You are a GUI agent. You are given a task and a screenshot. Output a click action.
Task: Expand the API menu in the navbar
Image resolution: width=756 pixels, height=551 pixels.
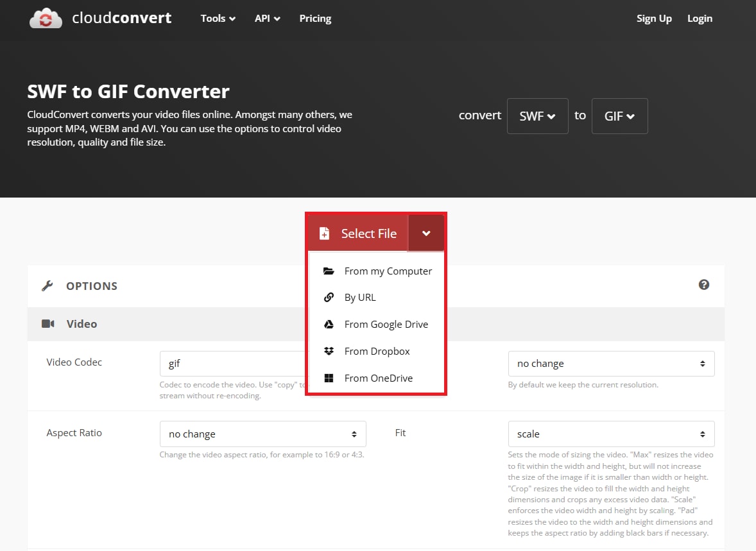pos(267,19)
